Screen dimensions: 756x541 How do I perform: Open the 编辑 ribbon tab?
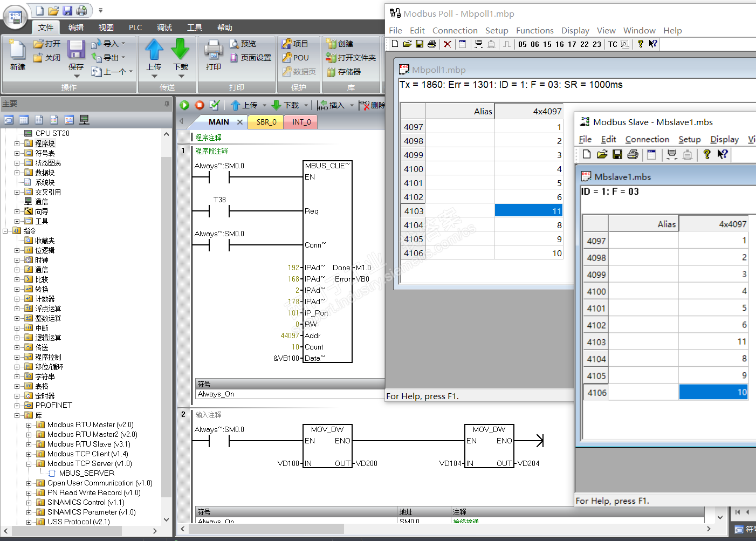[76, 28]
